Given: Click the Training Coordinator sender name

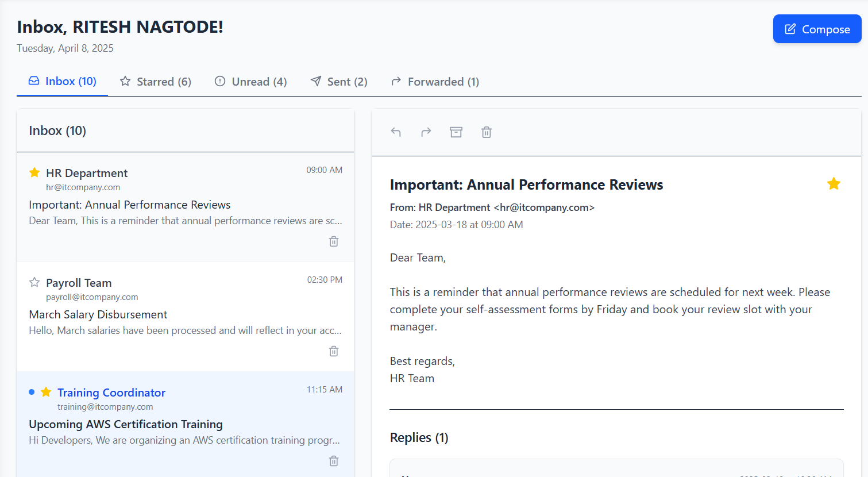Looking at the screenshot, I should point(111,392).
